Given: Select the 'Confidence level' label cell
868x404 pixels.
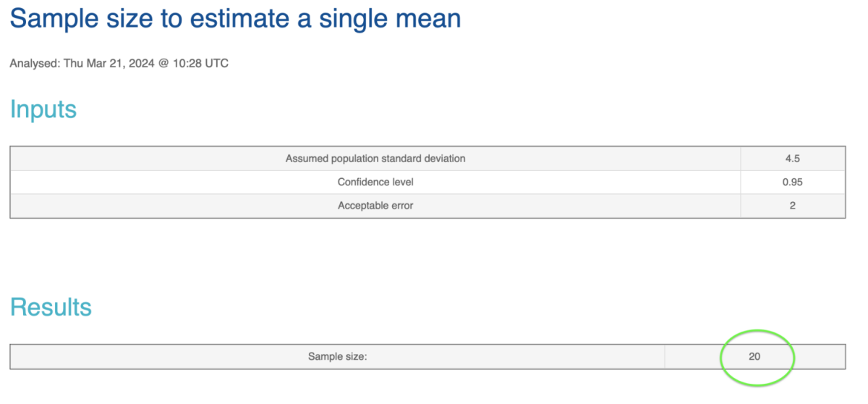Looking at the screenshot, I should coord(375,182).
